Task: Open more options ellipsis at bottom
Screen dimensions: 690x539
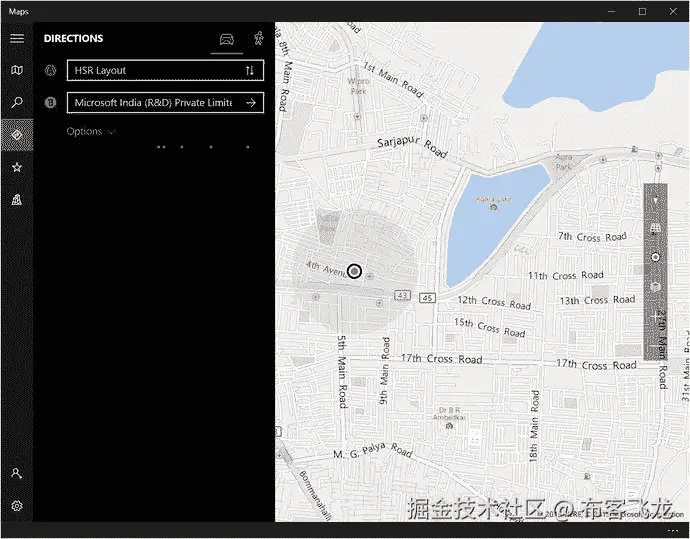Action: coord(673,530)
